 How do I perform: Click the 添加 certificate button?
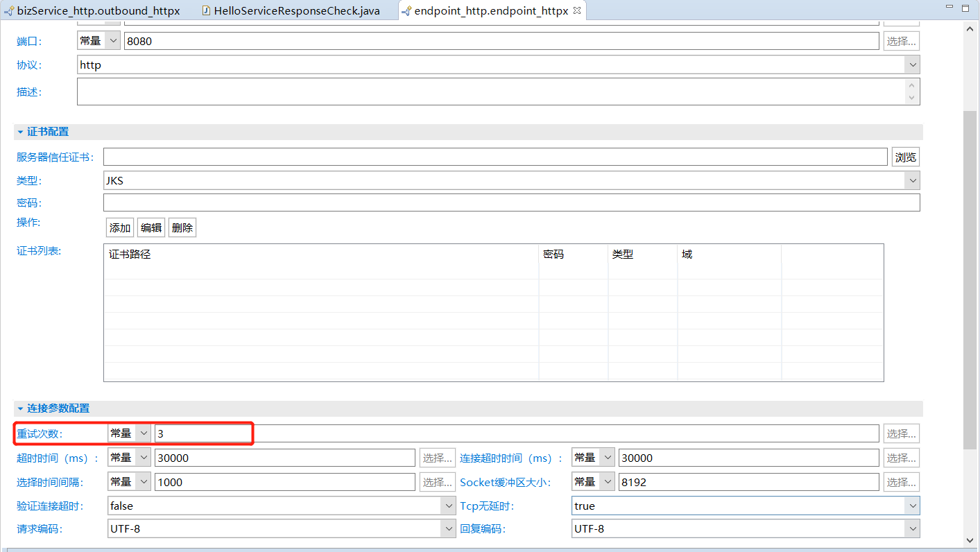click(120, 227)
